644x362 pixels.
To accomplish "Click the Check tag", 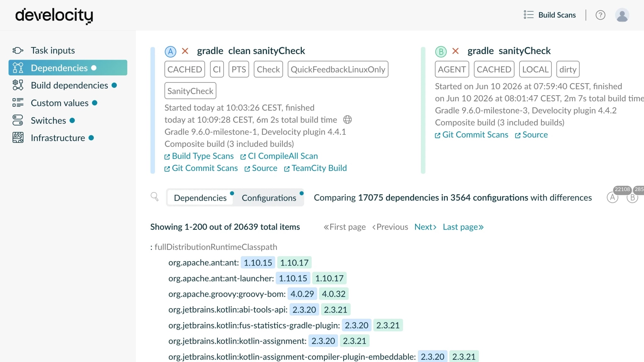I will pos(268,69).
